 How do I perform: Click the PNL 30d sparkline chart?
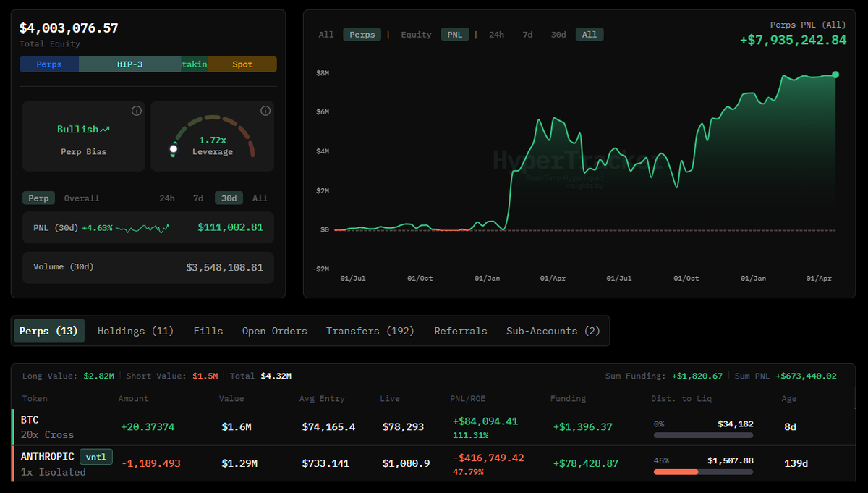[x=142, y=228]
